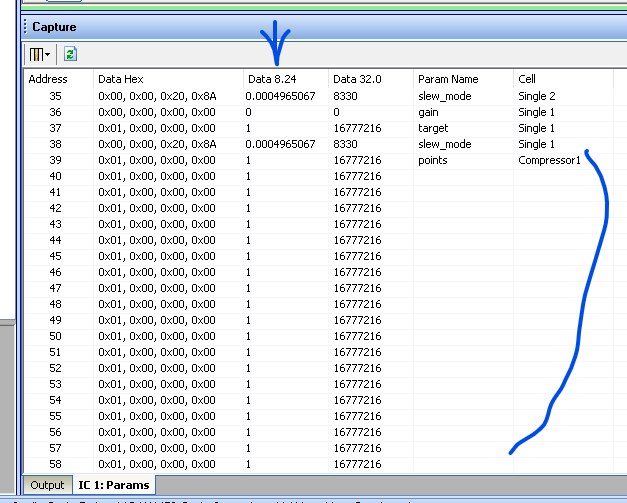Open the column chooser icon
627x503 pixels.
tap(36, 54)
